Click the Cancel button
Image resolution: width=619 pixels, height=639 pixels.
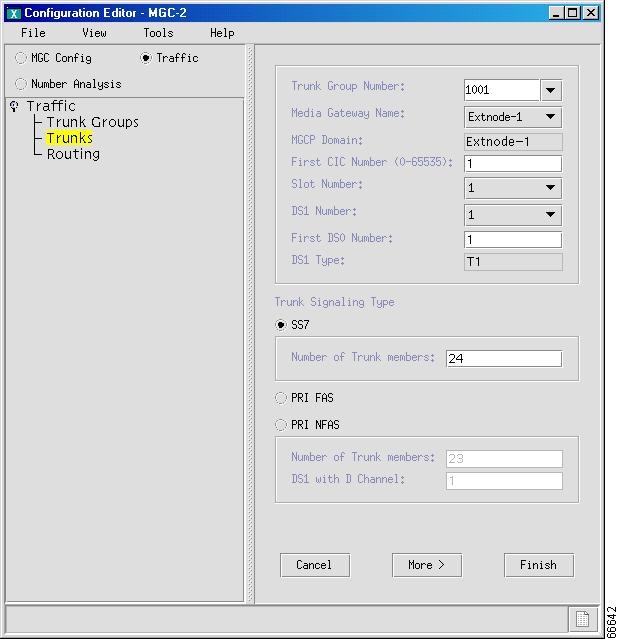[315, 565]
